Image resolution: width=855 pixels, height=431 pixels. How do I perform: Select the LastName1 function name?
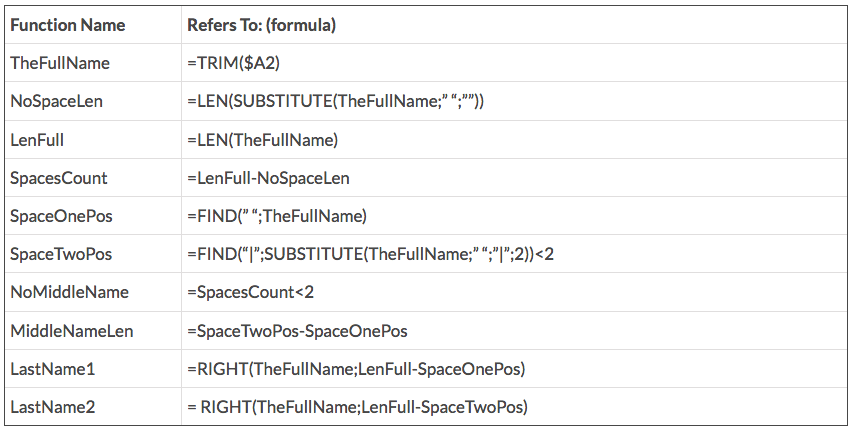pyautogui.click(x=53, y=369)
